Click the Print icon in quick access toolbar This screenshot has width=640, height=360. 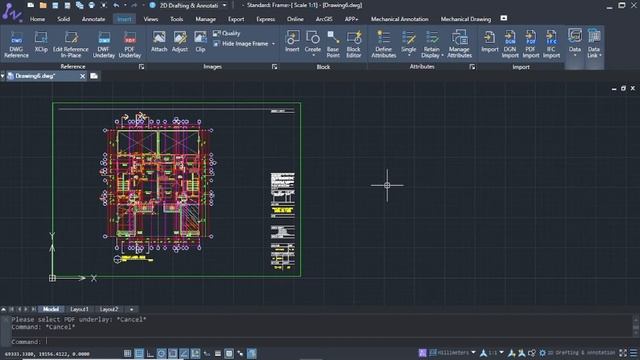(x=92, y=5)
